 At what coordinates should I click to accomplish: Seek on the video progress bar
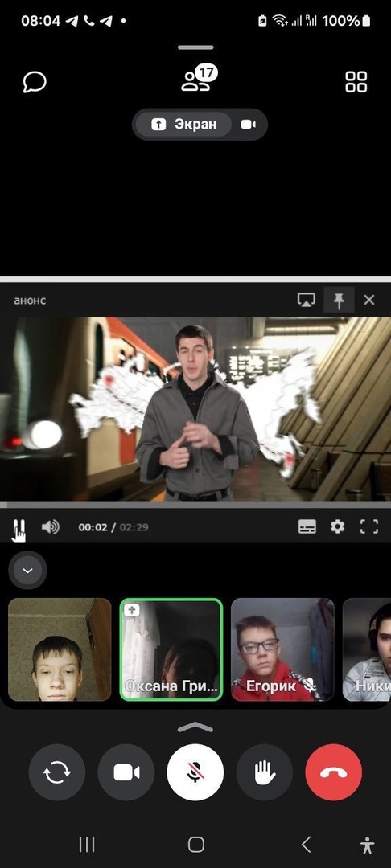click(195, 504)
